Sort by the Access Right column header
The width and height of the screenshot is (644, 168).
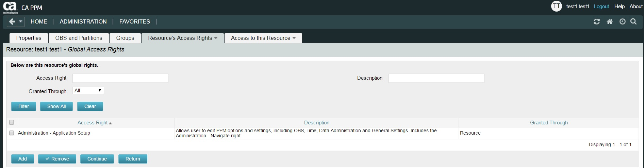(93, 123)
